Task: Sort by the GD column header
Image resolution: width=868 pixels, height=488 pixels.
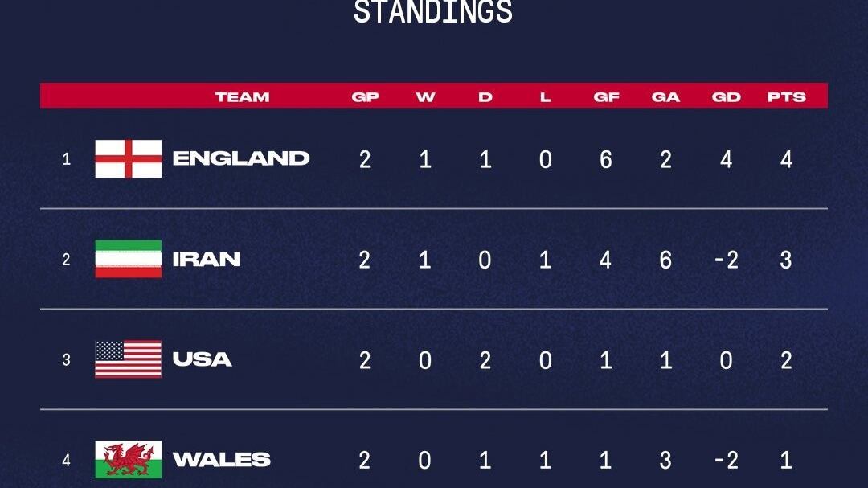Action: (726, 97)
